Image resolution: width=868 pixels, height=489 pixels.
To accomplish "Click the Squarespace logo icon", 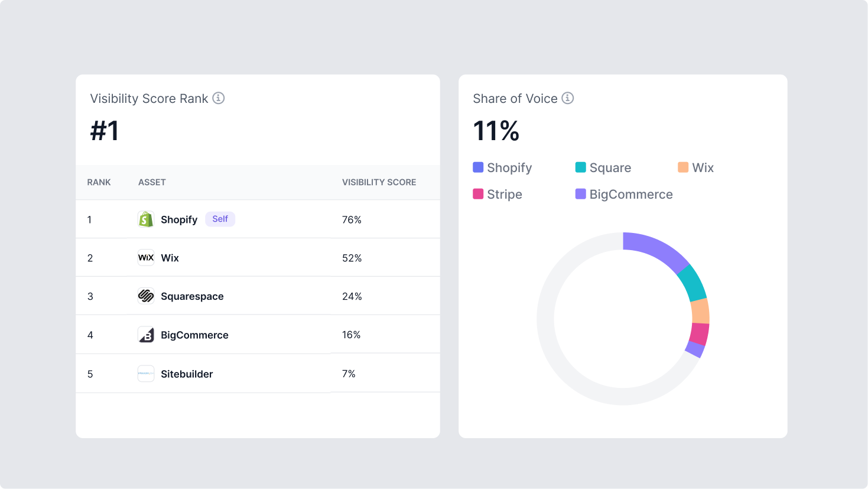I will (146, 296).
